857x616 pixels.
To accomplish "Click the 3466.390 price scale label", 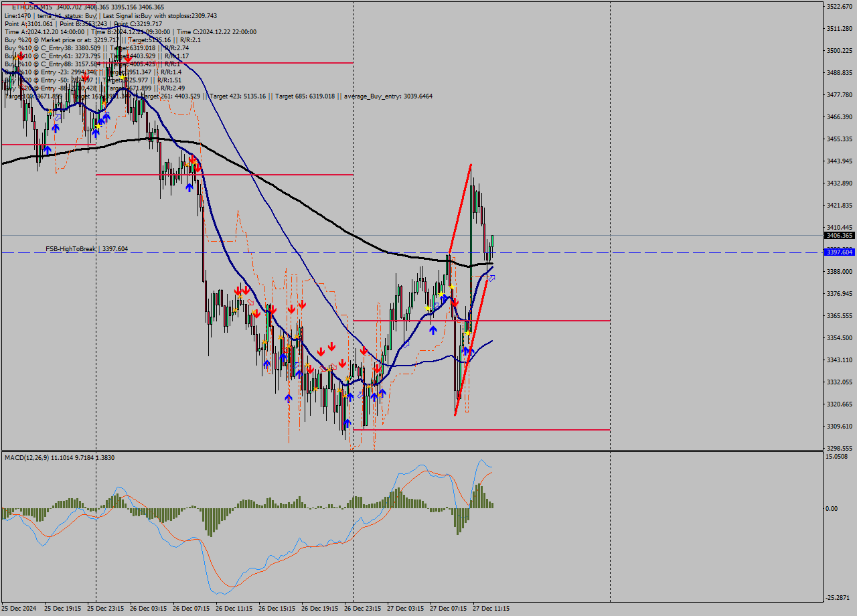I will pyautogui.click(x=840, y=117).
